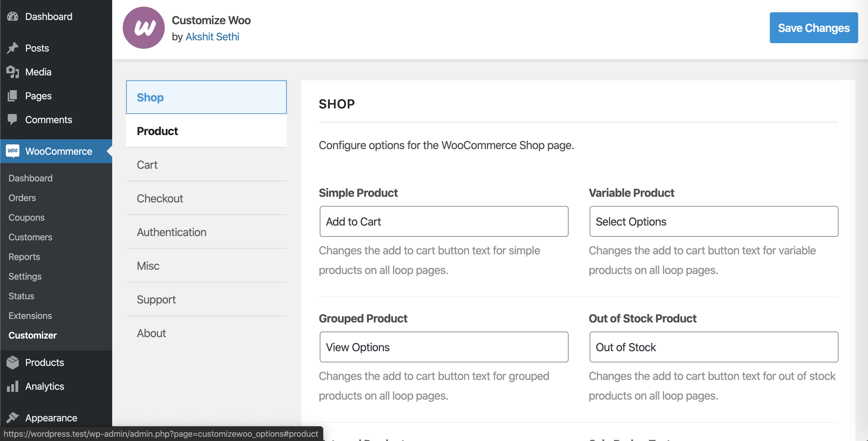
Task: Click the Out of Stock Product label
Action: click(x=643, y=318)
